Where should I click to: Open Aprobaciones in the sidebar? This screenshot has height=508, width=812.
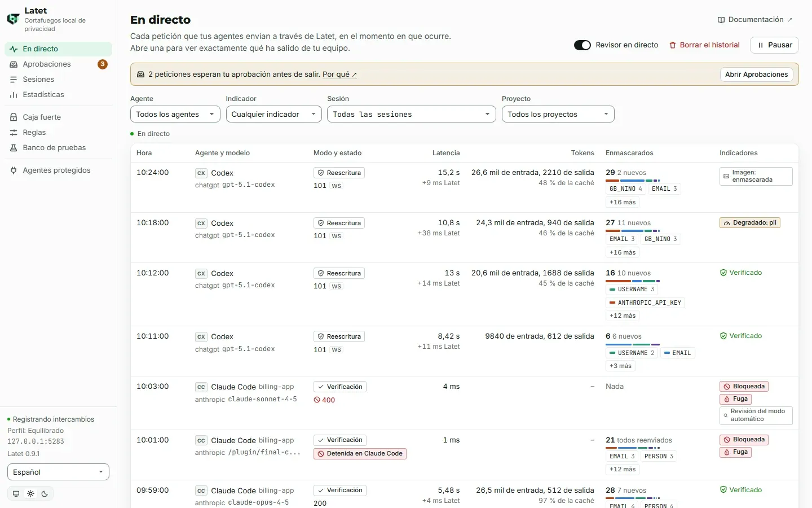point(59,64)
